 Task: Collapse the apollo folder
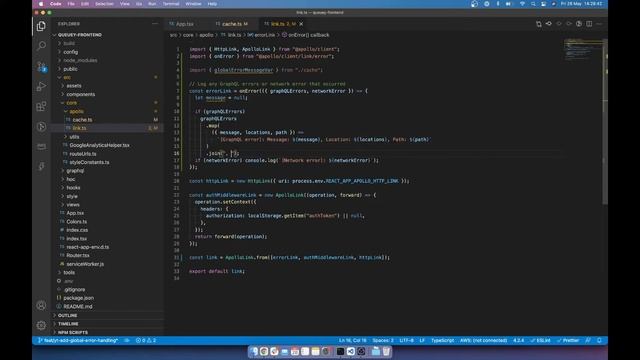(x=76, y=111)
